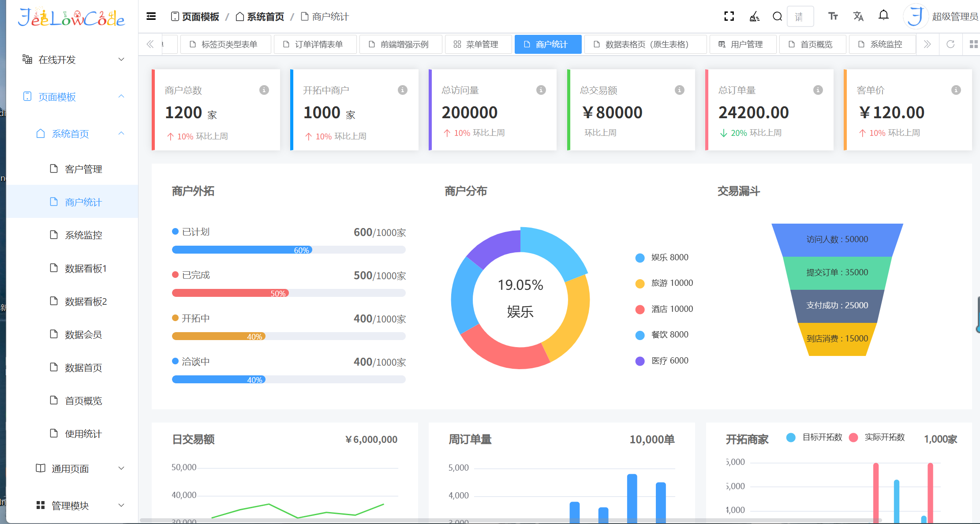Click info icon on 总订单量 card

[818, 90]
